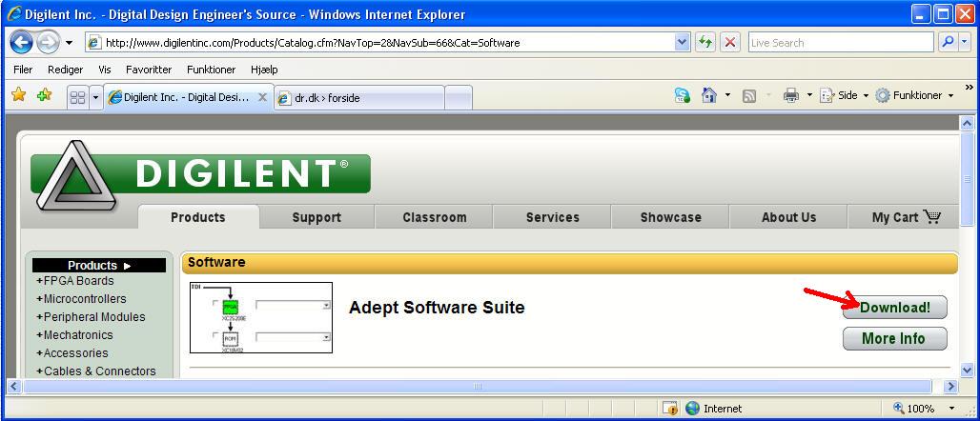Click the Digilent logo banner
Viewport: 980px width, 421px height.
coord(201,173)
